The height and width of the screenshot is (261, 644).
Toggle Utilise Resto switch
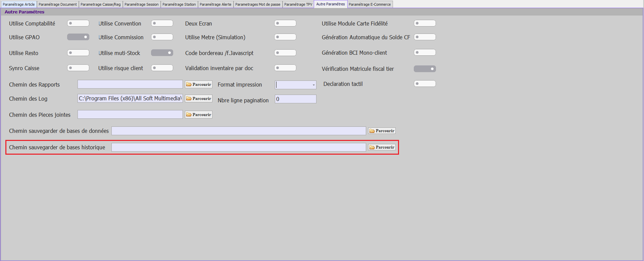click(78, 53)
